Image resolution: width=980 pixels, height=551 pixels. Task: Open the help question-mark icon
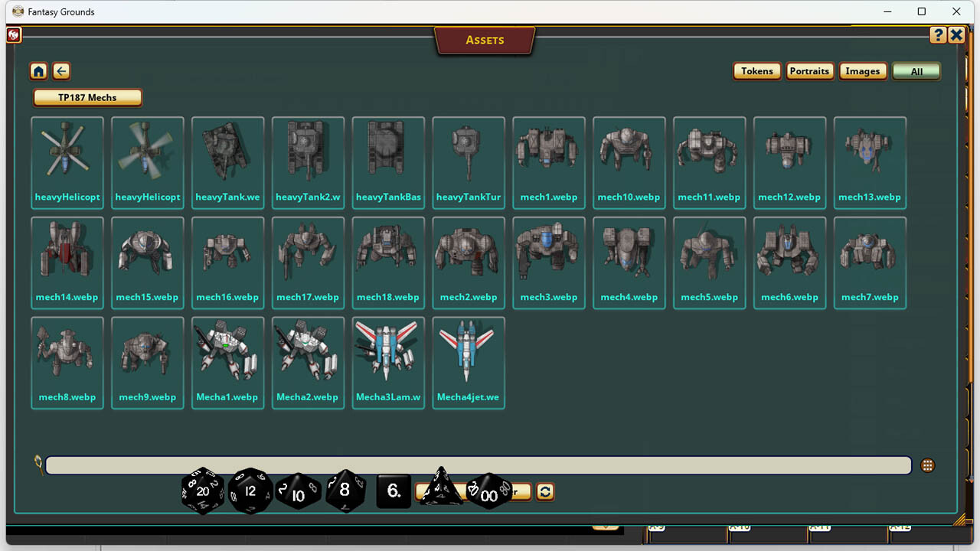pos(938,34)
